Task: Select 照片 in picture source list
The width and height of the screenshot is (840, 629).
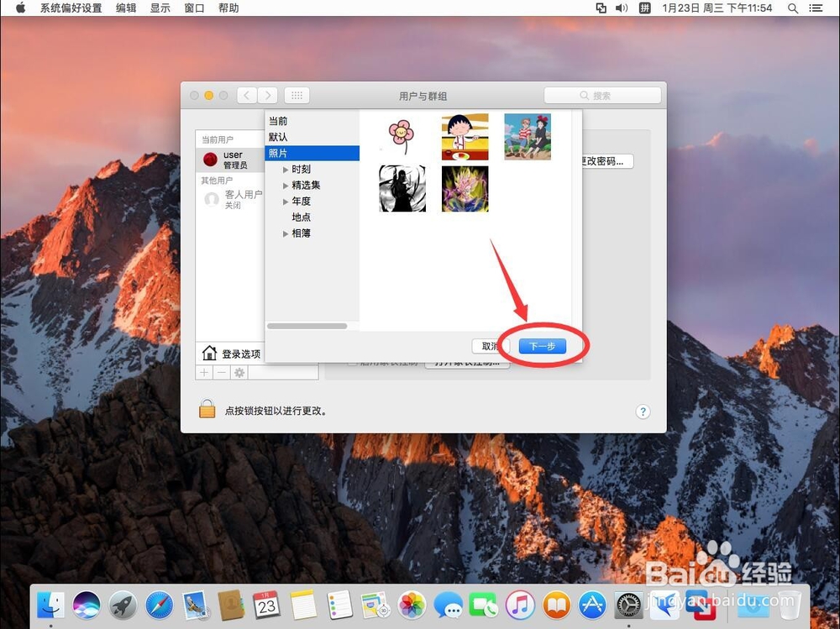Action: [x=312, y=153]
